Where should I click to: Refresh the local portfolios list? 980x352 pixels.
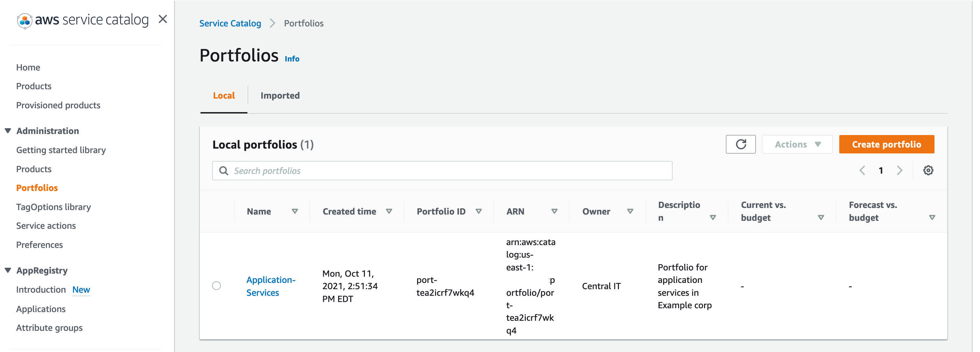740,144
